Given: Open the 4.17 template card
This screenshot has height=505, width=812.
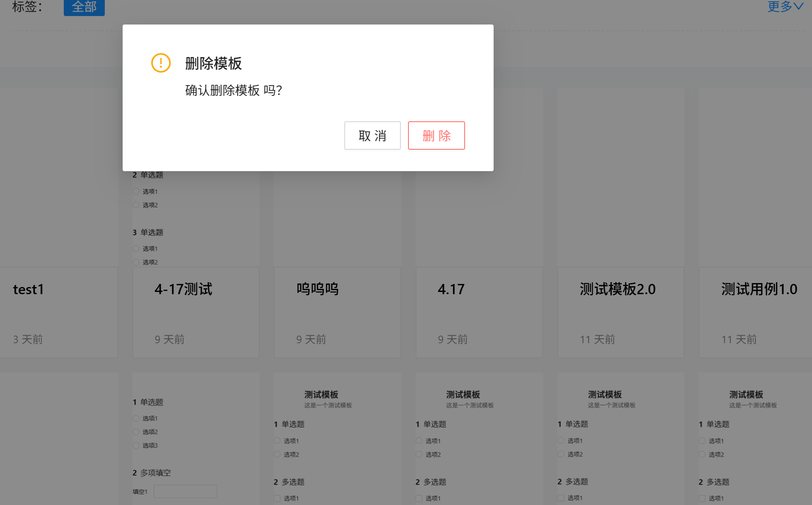Looking at the screenshot, I should [x=479, y=312].
